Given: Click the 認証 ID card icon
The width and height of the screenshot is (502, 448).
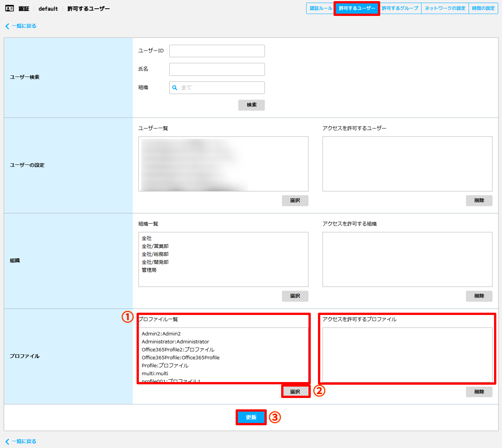Looking at the screenshot, I should [9, 8].
